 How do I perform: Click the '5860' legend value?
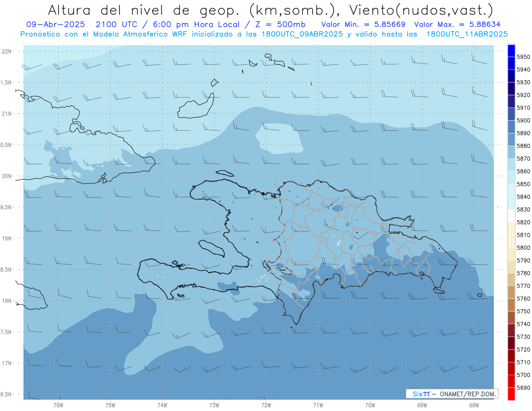pos(524,171)
